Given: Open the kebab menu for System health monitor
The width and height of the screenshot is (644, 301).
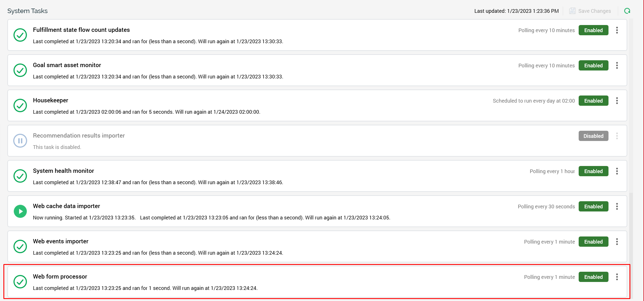Looking at the screenshot, I should (617, 171).
